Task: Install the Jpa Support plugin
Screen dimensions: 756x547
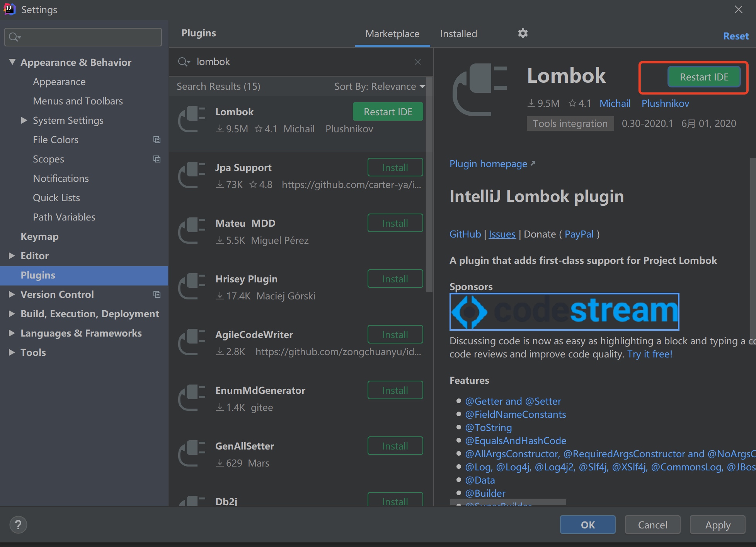Action: [395, 168]
